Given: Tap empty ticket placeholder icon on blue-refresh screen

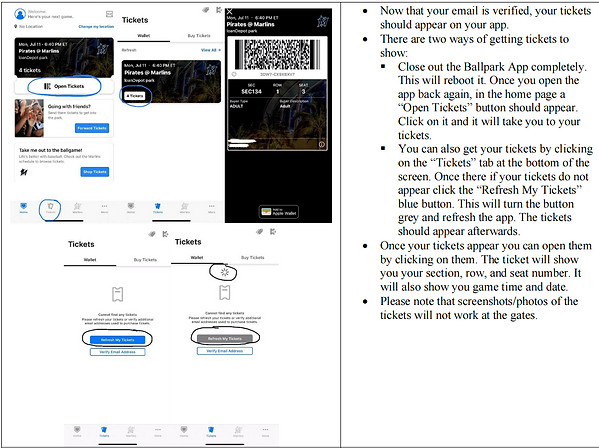Looking at the screenshot, I should 117,294.
